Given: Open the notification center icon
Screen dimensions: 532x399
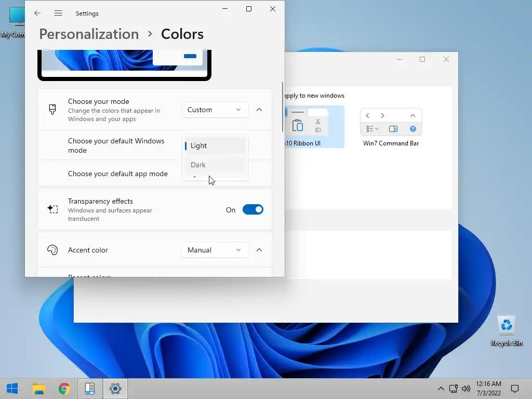Looking at the screenshot, I should coord(515,389).
